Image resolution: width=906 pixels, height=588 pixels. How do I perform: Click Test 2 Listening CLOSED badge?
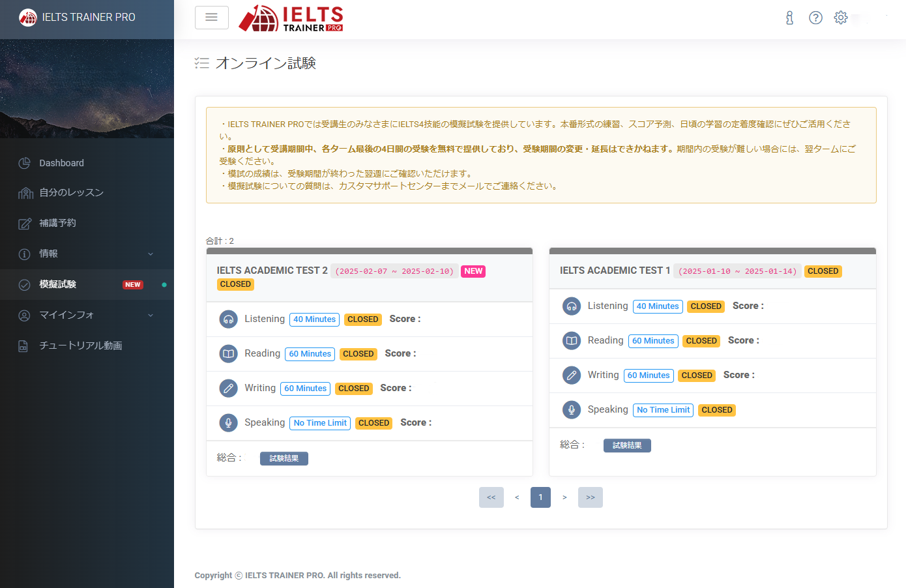(363, 319)
